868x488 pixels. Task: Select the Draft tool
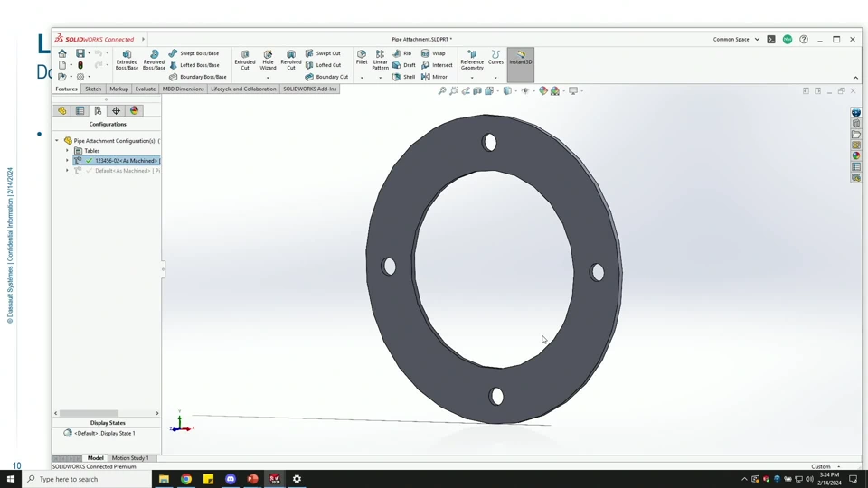click(x=403, y=65)
